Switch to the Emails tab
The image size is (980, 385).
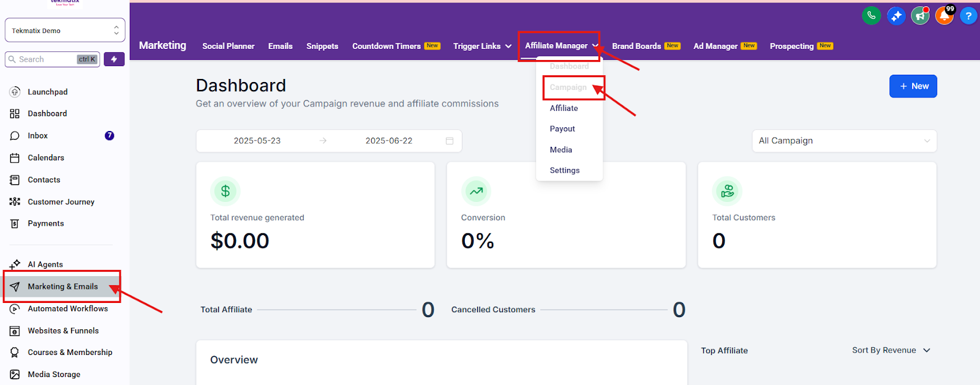pyautogui.click(x=281, y=46)
